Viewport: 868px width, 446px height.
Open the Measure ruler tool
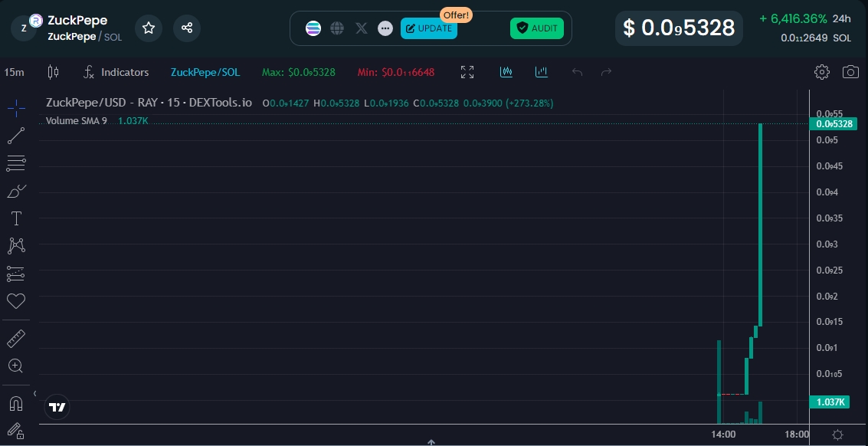16,338
